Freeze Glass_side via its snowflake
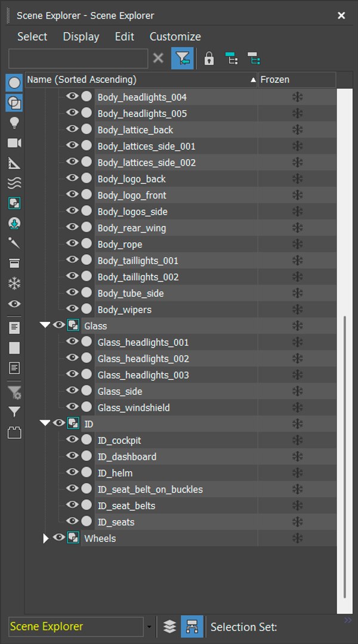358x644 pixels. [297, 391]
